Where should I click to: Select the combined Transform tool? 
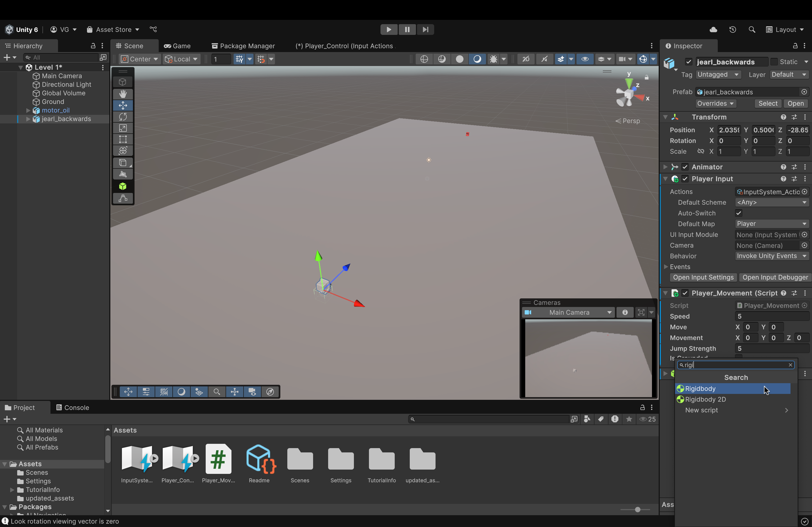pos(123,151)
